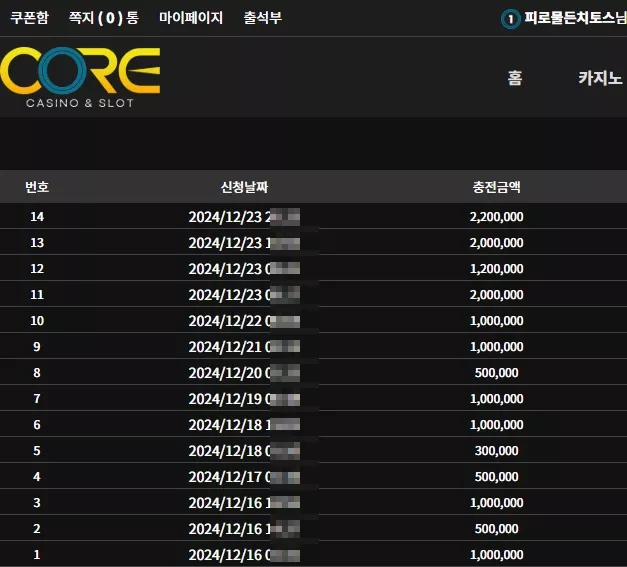Click the 500,000 amount in row 8

496,372
